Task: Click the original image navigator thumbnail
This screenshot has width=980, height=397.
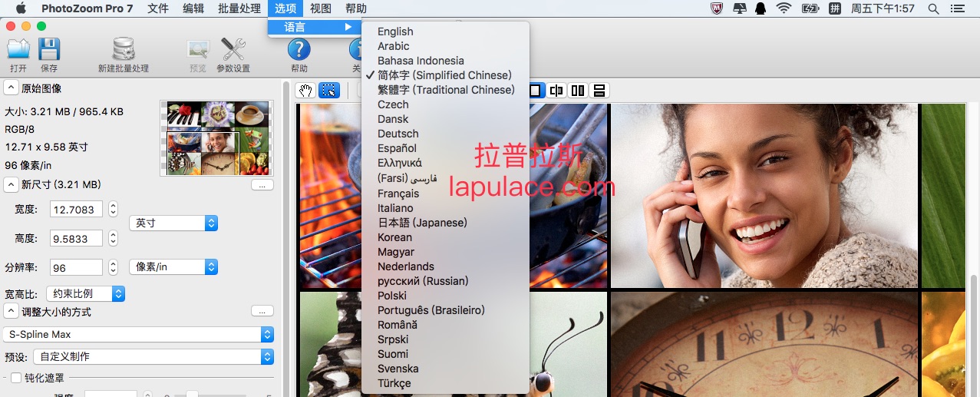Action: [x=216, y=138]
